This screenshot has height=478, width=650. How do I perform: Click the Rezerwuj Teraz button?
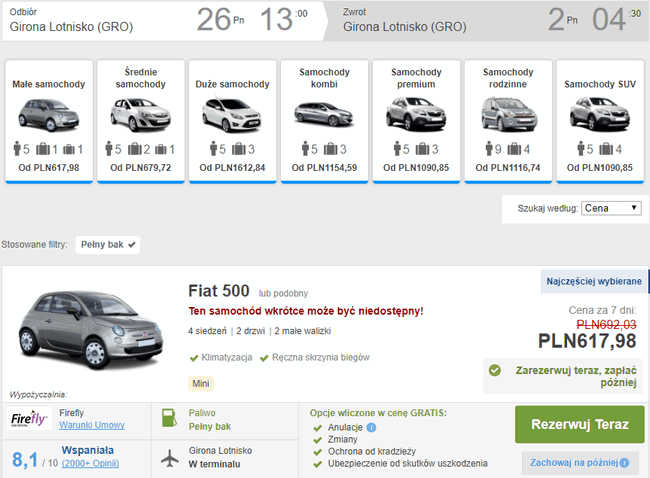pyautogui.click(x=580, y=425)
